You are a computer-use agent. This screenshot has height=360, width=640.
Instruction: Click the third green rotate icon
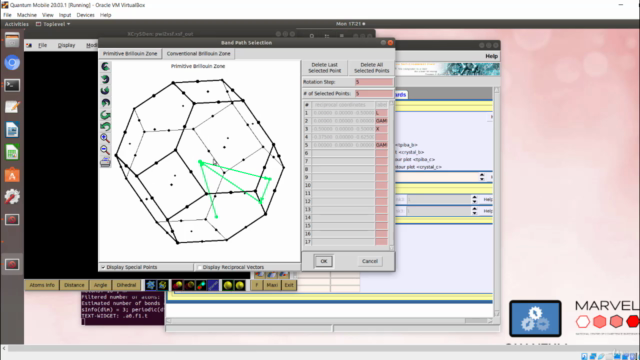tap(105, 91)
